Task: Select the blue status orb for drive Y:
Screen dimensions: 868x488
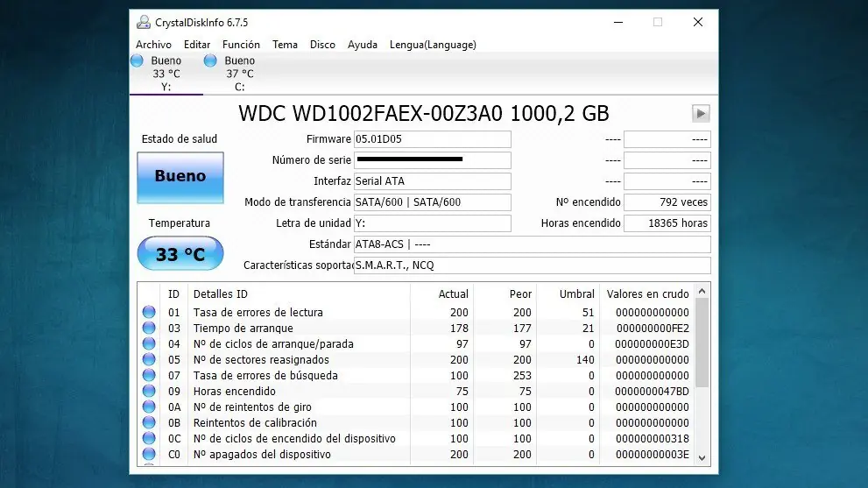Action: tap(138, 60)
